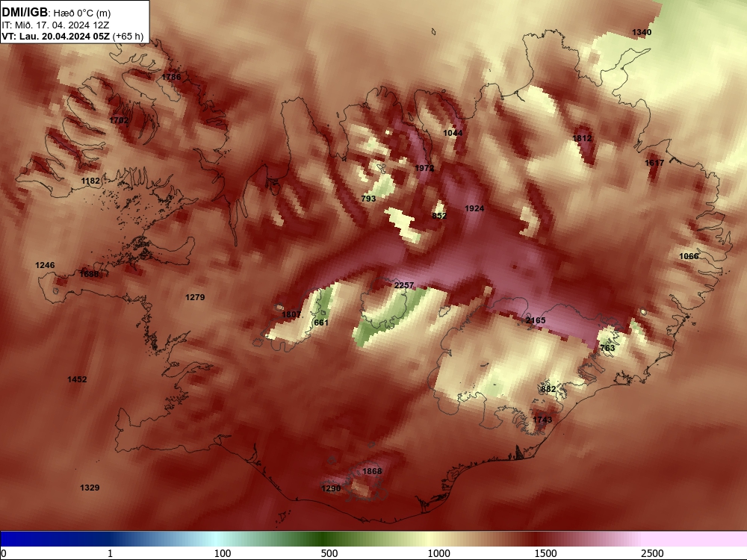747x560 pixels.
Task: Click the 1044 map value
Action: (453, 133)
